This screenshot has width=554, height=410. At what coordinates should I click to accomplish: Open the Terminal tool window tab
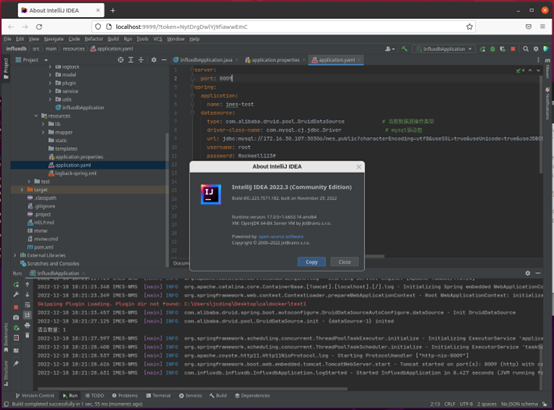pos(158,396)
